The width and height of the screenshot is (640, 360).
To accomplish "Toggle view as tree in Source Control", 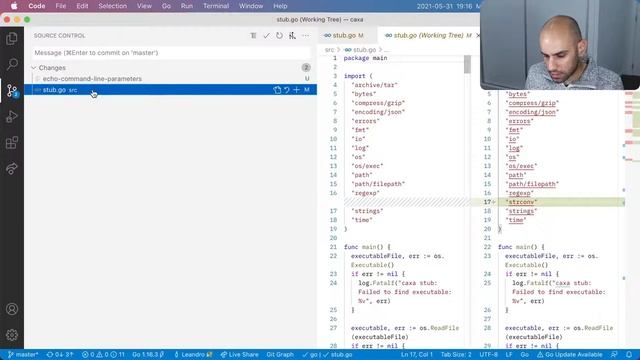I will point(253,36).
